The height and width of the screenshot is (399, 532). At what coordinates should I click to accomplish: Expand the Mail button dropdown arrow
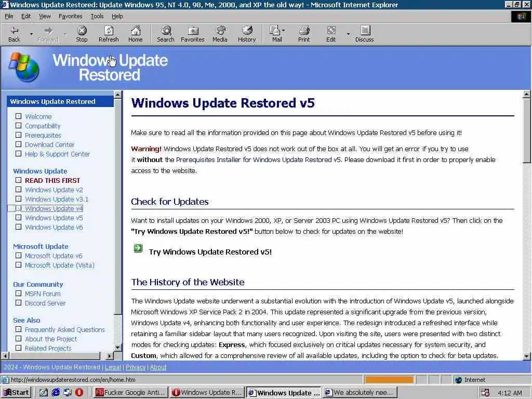[x=284, y=31]
